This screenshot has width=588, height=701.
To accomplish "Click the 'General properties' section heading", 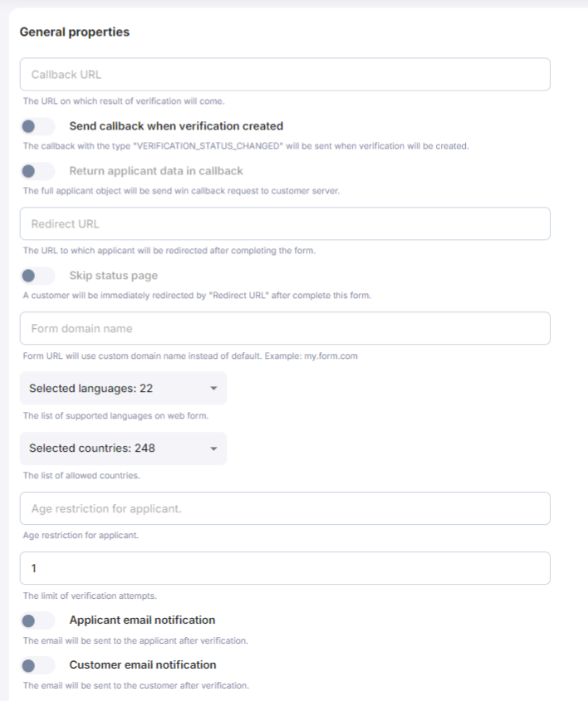I will [x=75, y=32].
